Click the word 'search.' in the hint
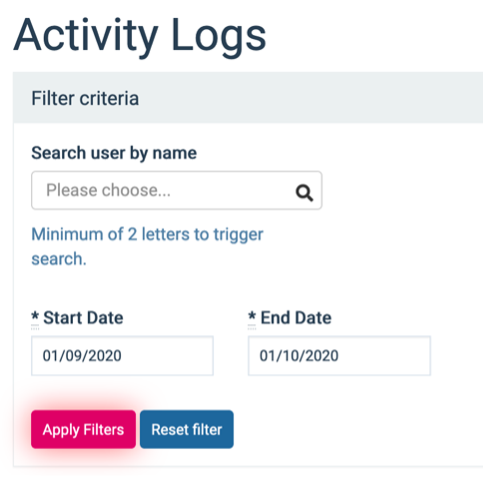The width and height of the screenshot is (483, 478). 59,259
